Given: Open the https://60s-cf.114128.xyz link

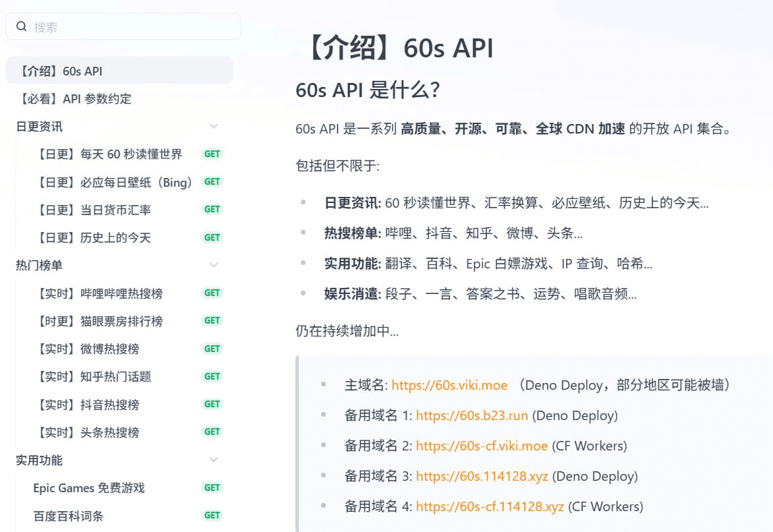Looking at the screenshot, I should tap(490, 507).
